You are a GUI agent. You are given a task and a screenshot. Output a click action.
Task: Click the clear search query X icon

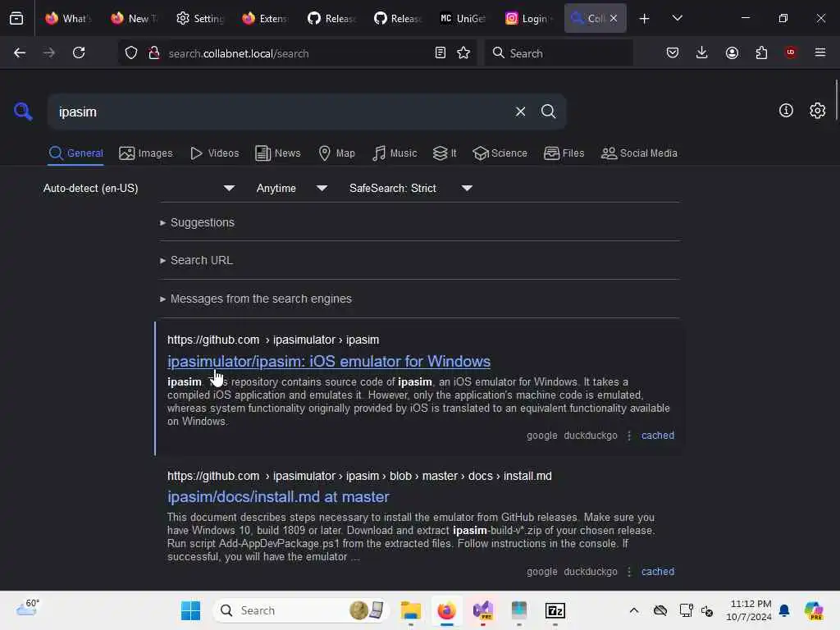pyautogui.click(x=520, y=112)
